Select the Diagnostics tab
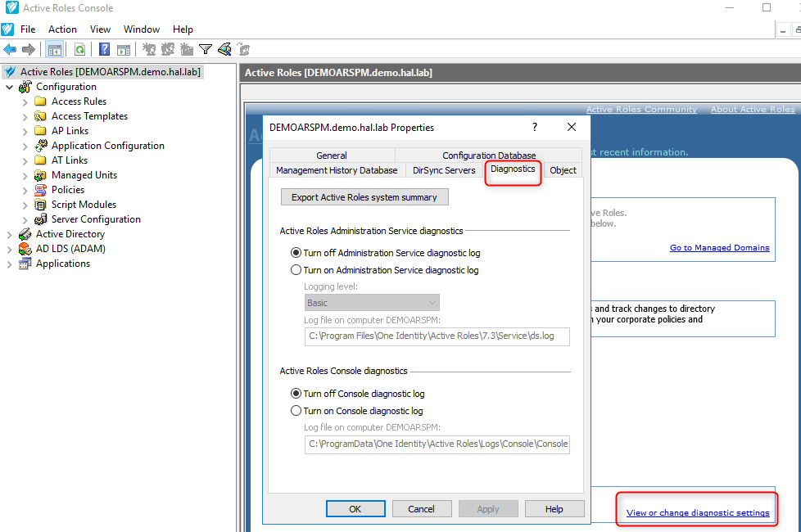801x532 pixels. point(513,169)
